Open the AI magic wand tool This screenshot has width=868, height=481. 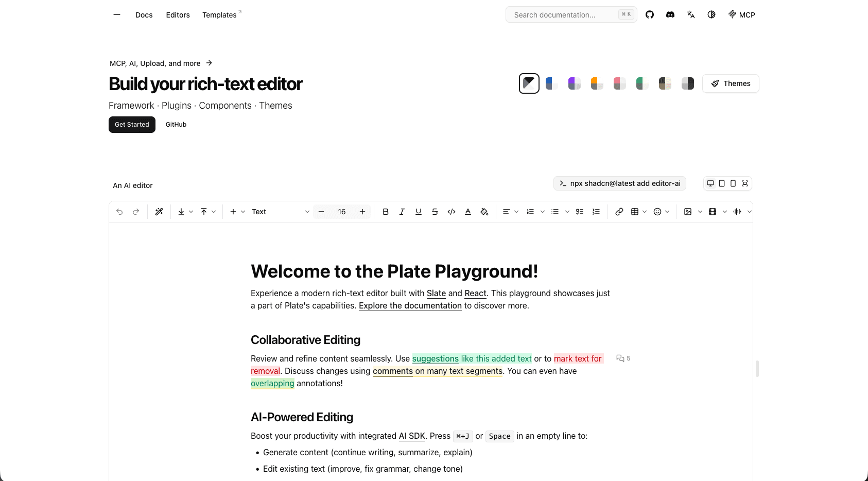click(159, 212)
